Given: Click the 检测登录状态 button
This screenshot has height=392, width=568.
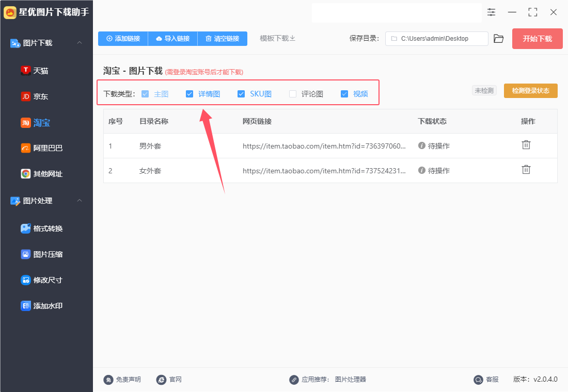Looking at the screenshot, I should click(x=531, y=90).
